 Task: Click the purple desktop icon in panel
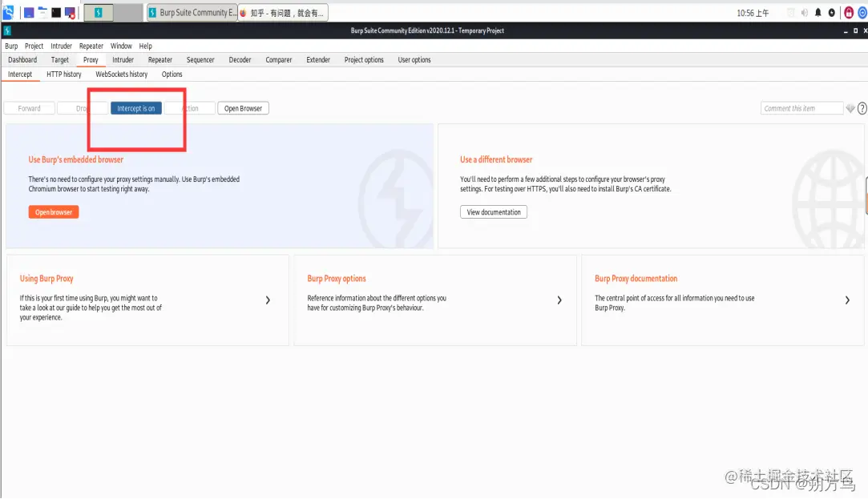tap(29, 13)
